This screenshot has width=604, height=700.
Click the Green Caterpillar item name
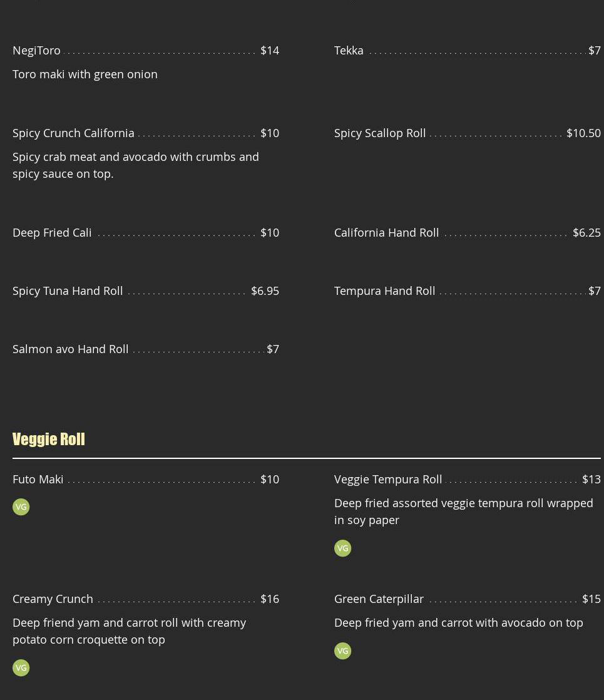point(379,599)
